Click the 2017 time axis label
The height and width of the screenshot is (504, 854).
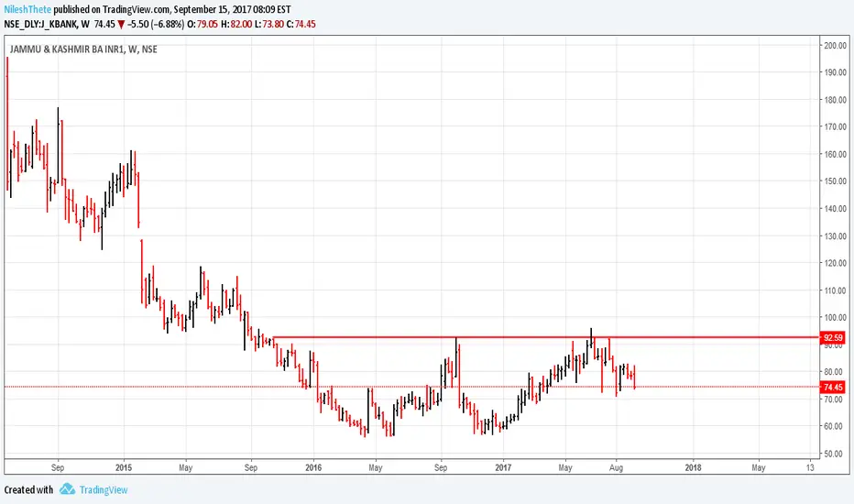[503, 467]
